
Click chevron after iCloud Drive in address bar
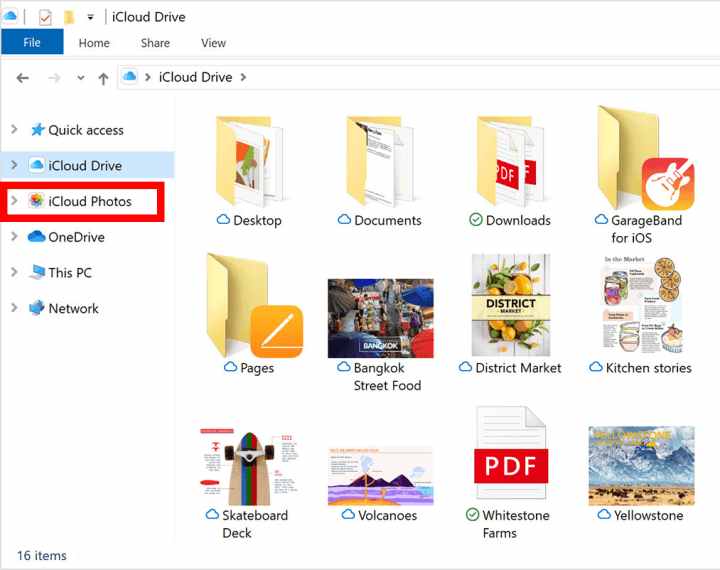(x=243, y=77)
